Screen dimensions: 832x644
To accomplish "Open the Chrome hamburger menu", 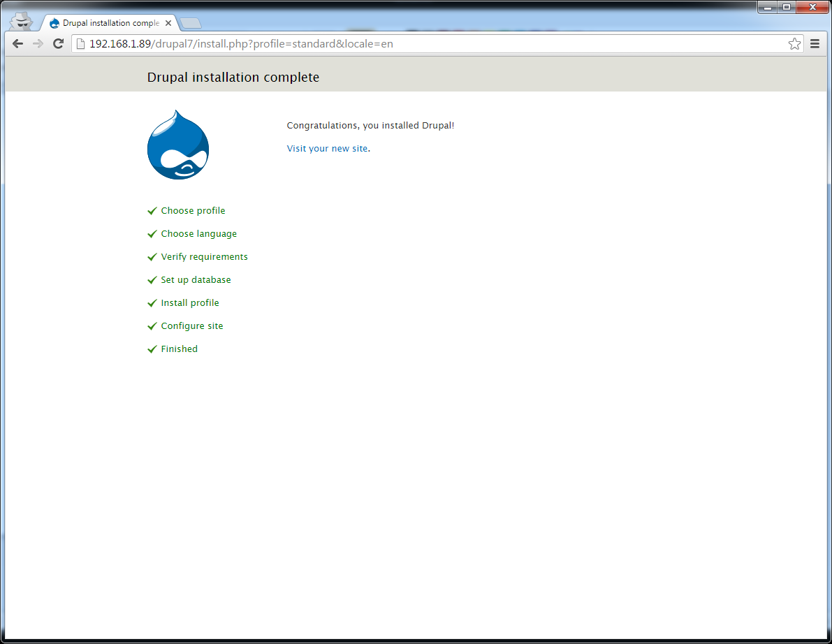I will 815,43.
